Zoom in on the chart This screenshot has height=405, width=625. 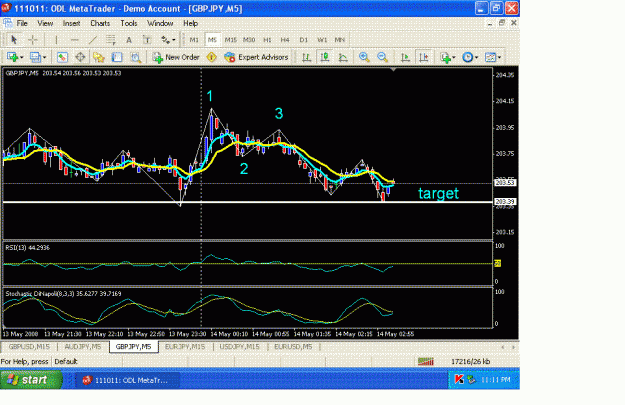tap(364, 57)
